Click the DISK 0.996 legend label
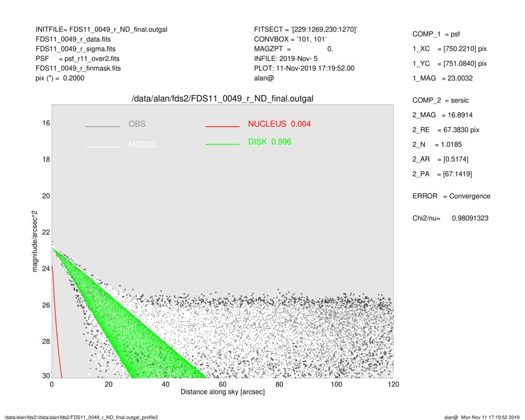Screen dimensions: 525x420 269,142
